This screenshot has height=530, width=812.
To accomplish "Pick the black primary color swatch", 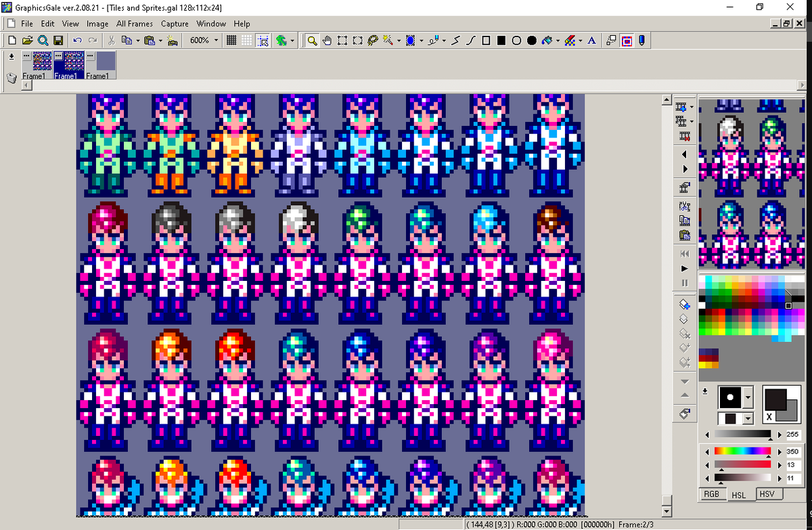I will [775, 399].
